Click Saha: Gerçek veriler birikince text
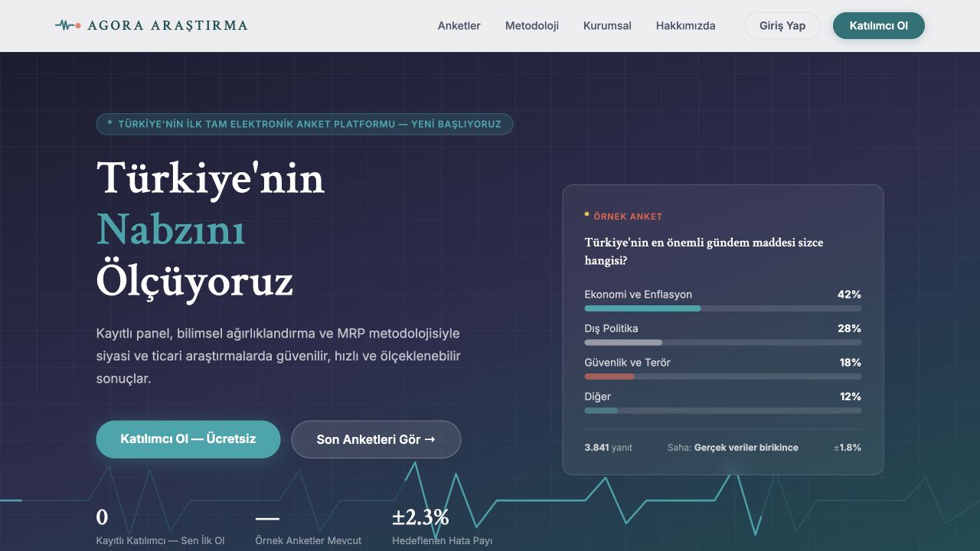The height and width of the screenshot is (551, 980). [733, 448]
